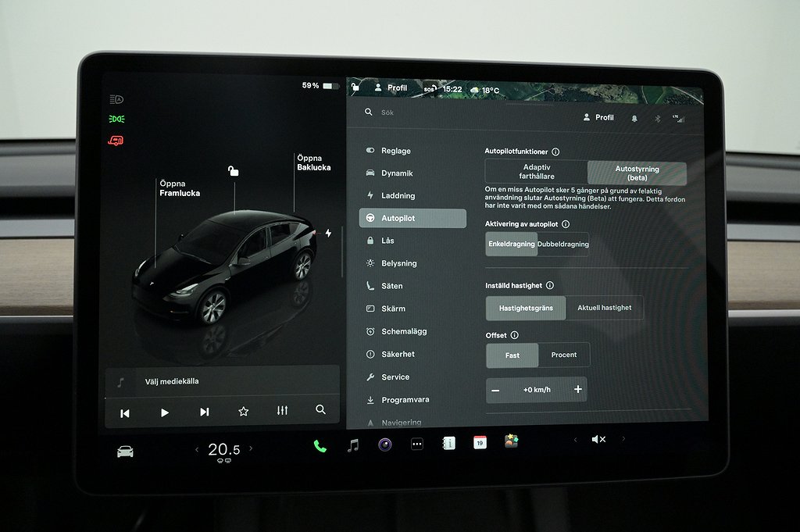This screenshot has width=800, height=532.
Task: Choose Dubbeldragning activation mode
Action: click(563, 244)
